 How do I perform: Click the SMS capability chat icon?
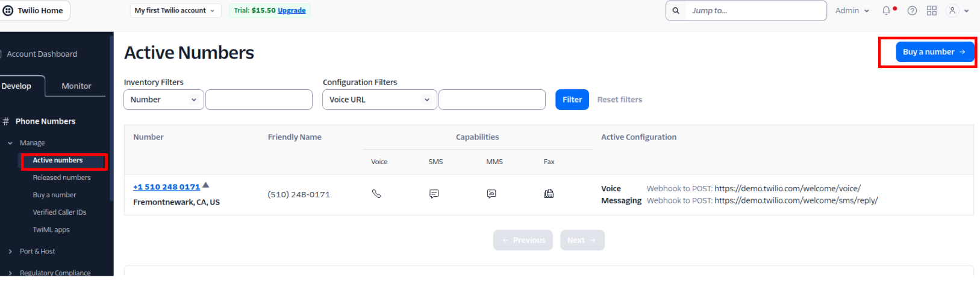pos(434,194)
